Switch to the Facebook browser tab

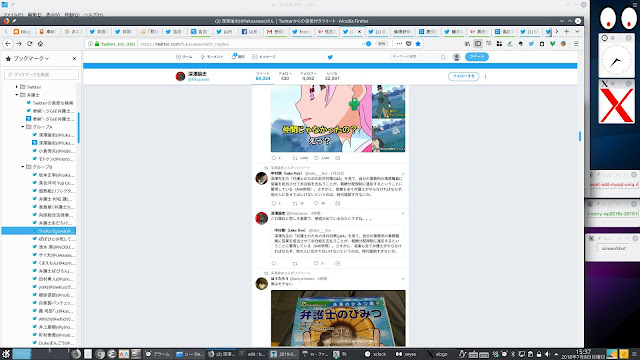[x=250, y=31]
